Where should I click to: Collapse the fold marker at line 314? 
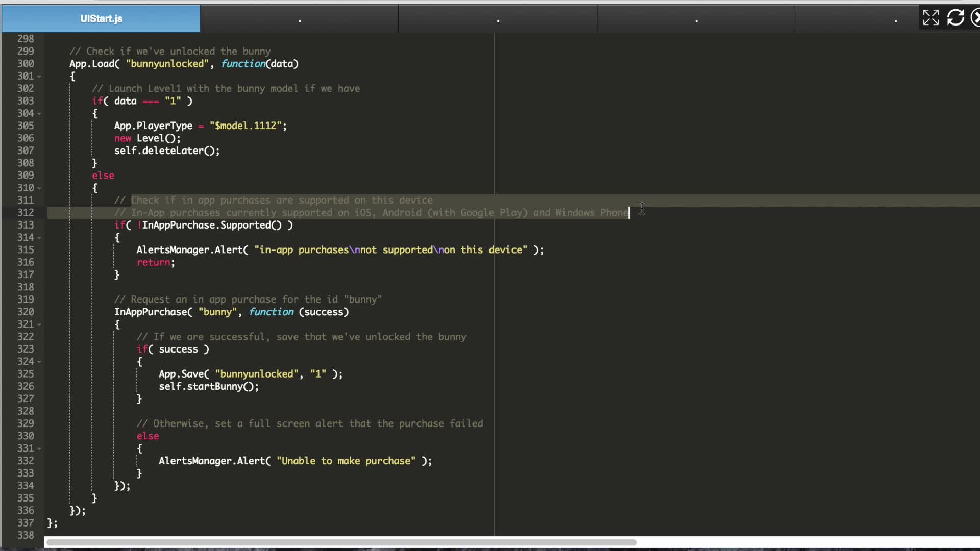(x=39, y=237)
